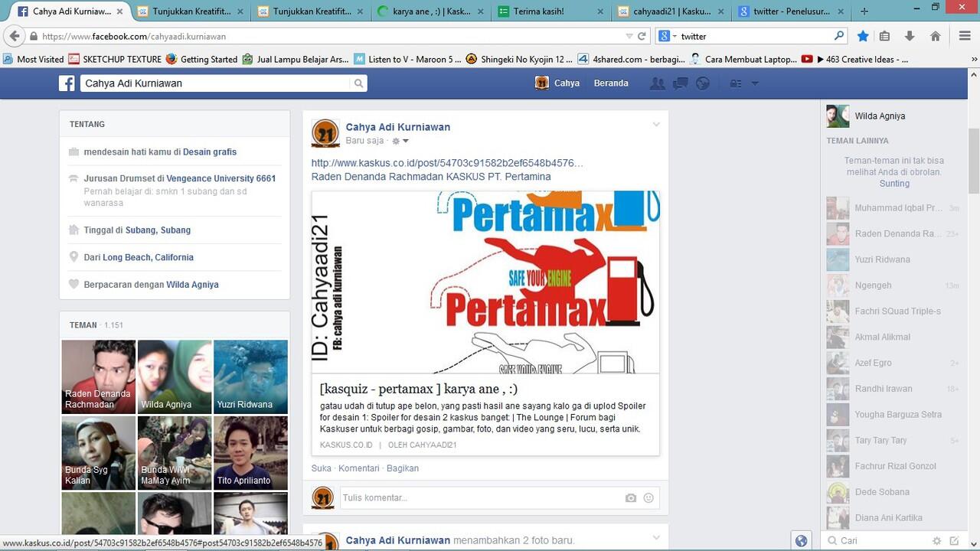
Task: Open chat with Muhammad Iqbal
Action: point(893,208)
